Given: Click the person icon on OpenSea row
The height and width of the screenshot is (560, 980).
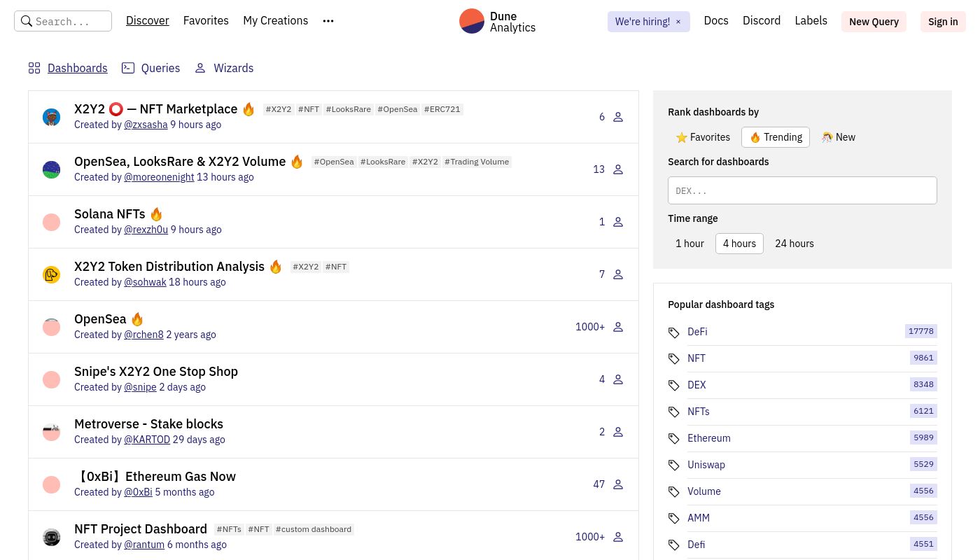Looking at the screenshot, I should pyautogui.click(x=618, y=327).
